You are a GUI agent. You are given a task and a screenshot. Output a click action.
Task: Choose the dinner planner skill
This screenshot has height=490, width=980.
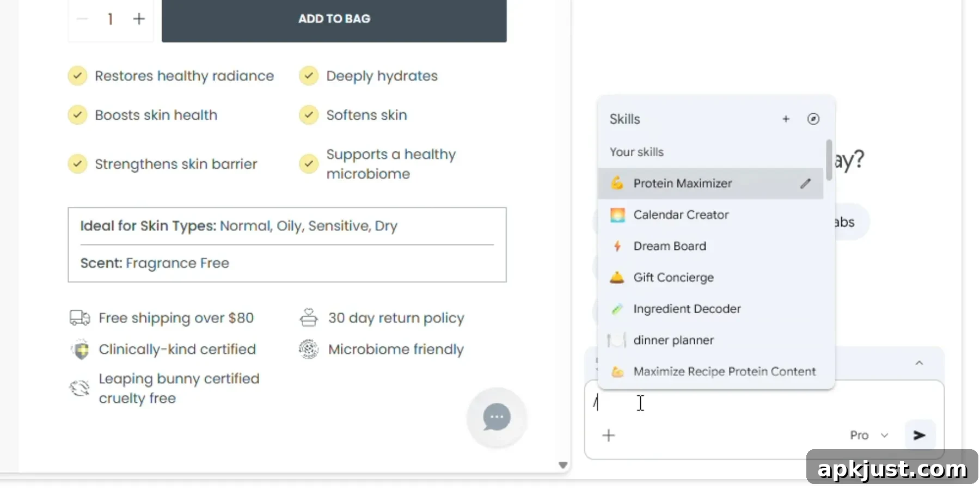(710, 340)
